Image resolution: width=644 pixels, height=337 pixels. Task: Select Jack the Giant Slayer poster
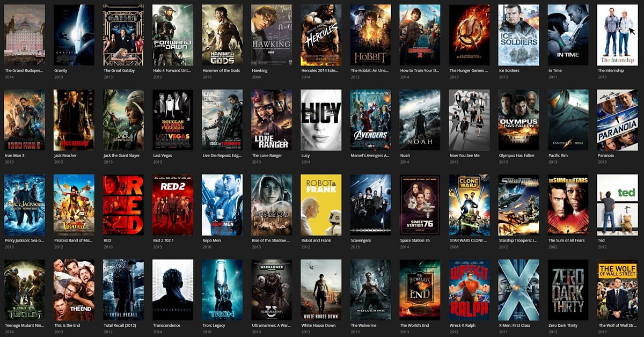(123, 120)
